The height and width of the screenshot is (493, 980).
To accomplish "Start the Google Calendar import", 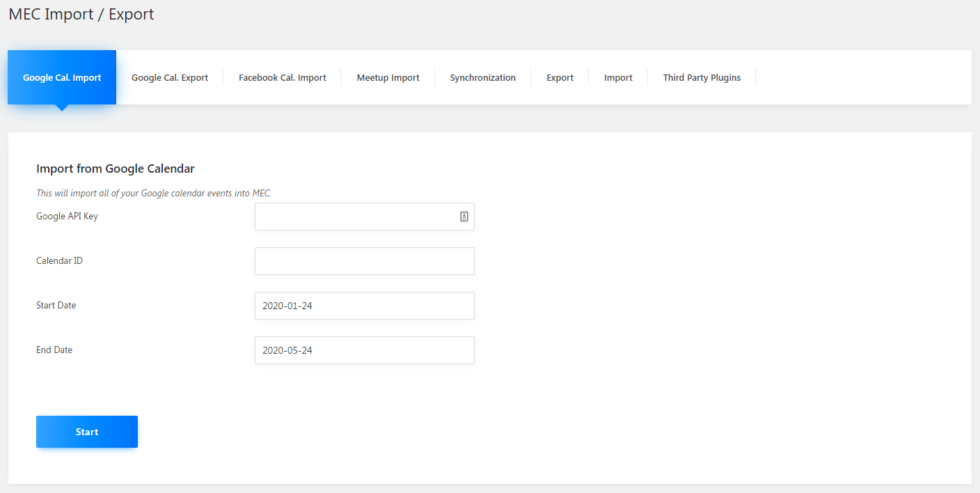I will coord(87,432).
